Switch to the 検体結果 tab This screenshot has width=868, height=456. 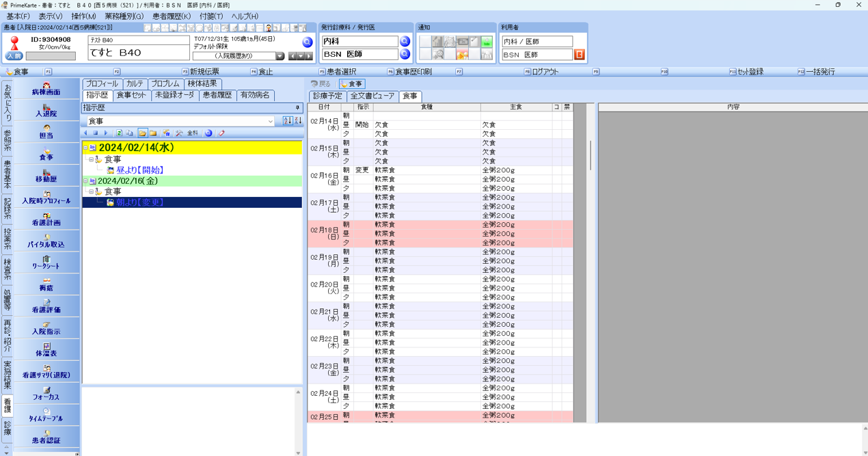coord(202,84)
